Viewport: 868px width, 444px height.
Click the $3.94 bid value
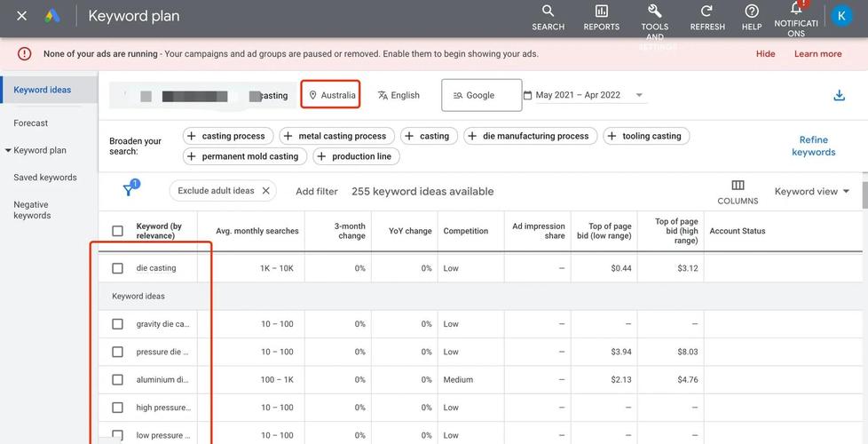(x=620, y=352)
